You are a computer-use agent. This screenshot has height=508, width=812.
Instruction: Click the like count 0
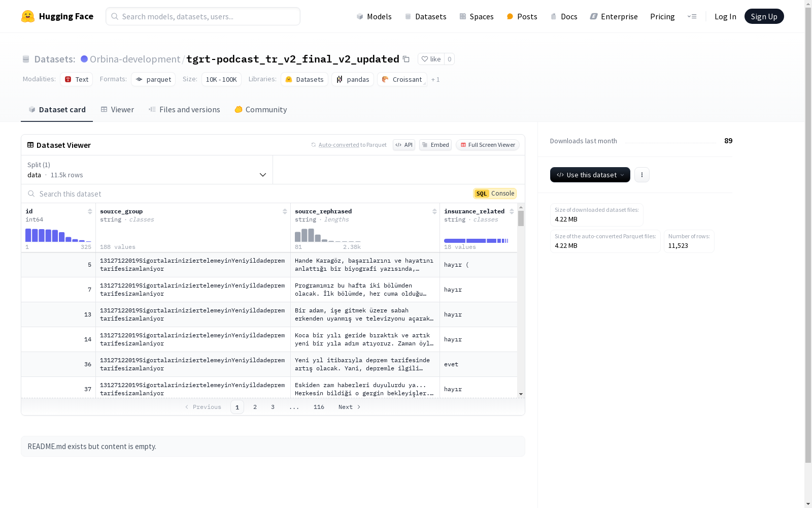point(449,59)
